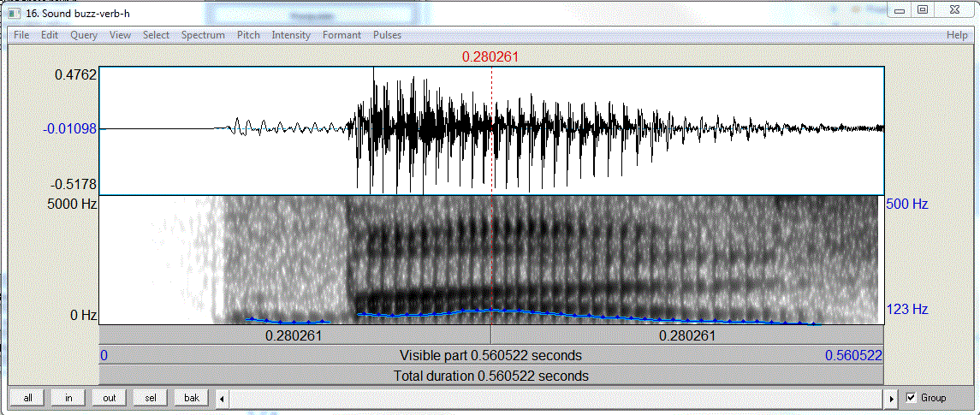The width and height of the screenshot is (980, 415).
Task: Click the 'sel' zoom-to-selection button
Action: [x=151, y=398]
